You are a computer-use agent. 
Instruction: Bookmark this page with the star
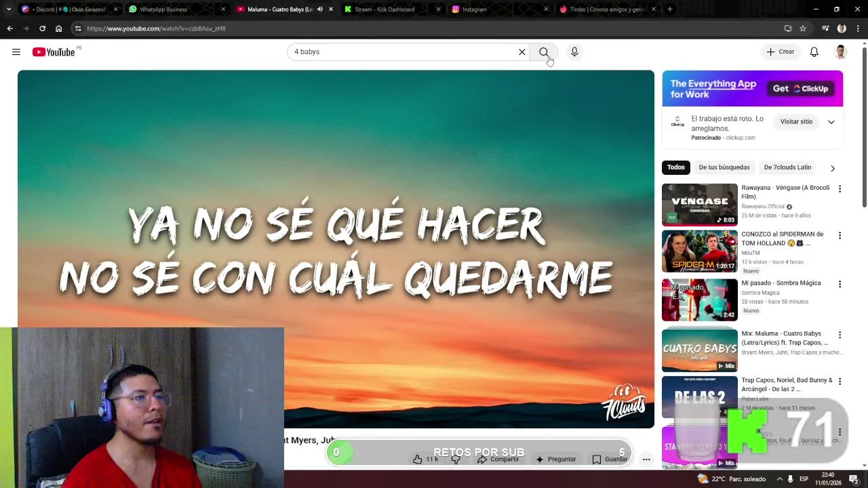[x=803, y=28]
